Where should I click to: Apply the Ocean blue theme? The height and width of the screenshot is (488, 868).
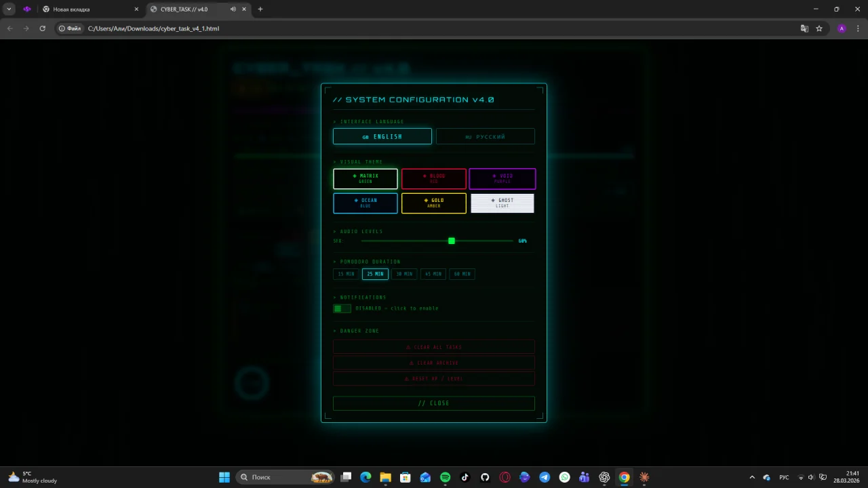point(366,203)
